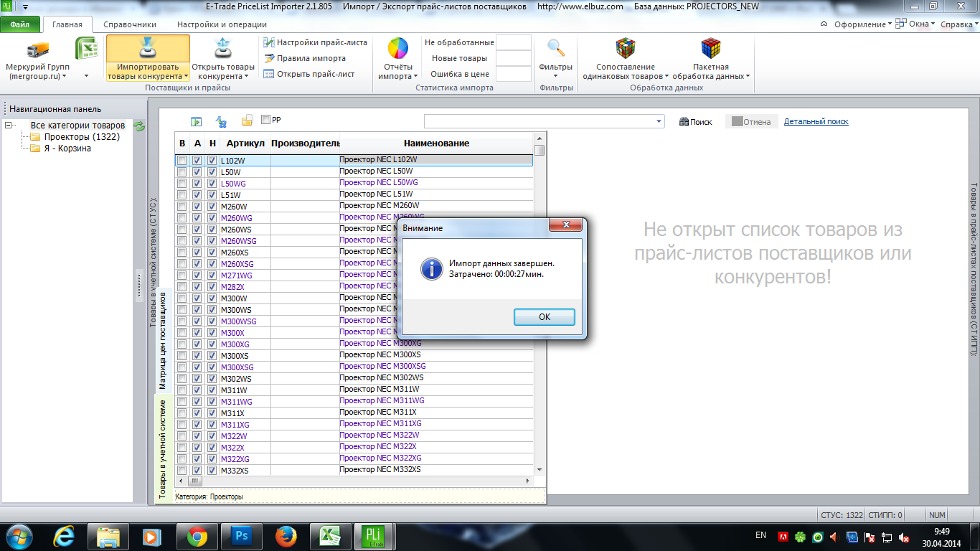980x551 pixels.
Task: Open Правила импорта rules
Action: [305, 58]
